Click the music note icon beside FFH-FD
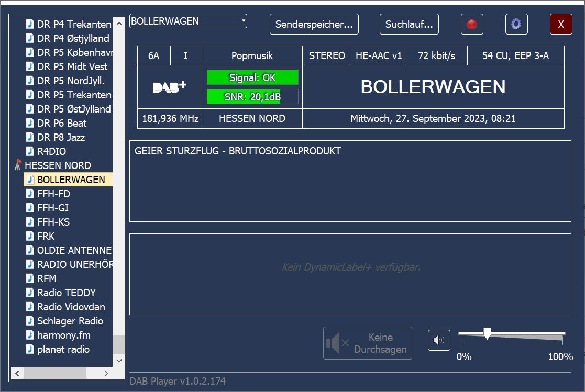This screenshot has width=585, height=392. tap(30, 194)
